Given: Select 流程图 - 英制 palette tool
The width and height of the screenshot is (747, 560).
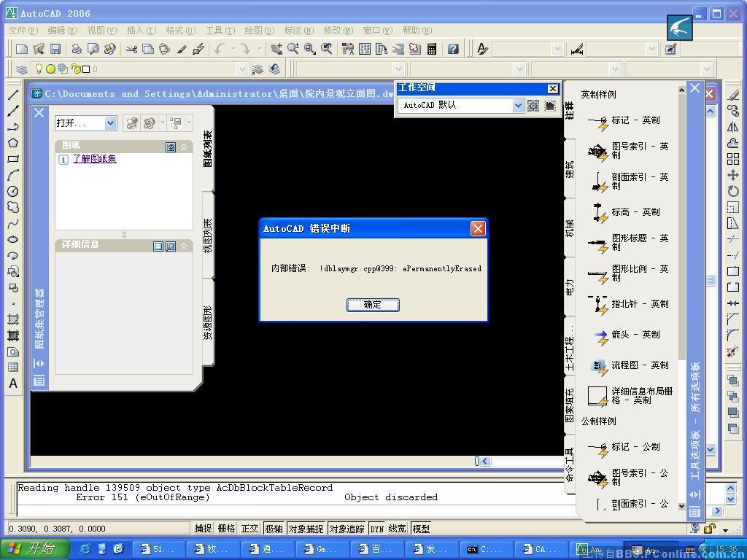Looking at the screenshot, I should pyautogui.click(x=628, y=365).
